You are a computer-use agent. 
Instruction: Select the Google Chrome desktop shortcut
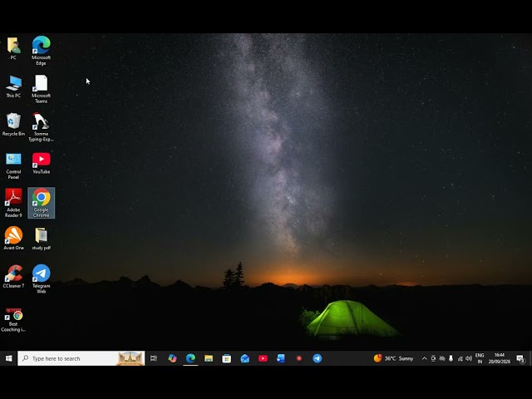41,203
